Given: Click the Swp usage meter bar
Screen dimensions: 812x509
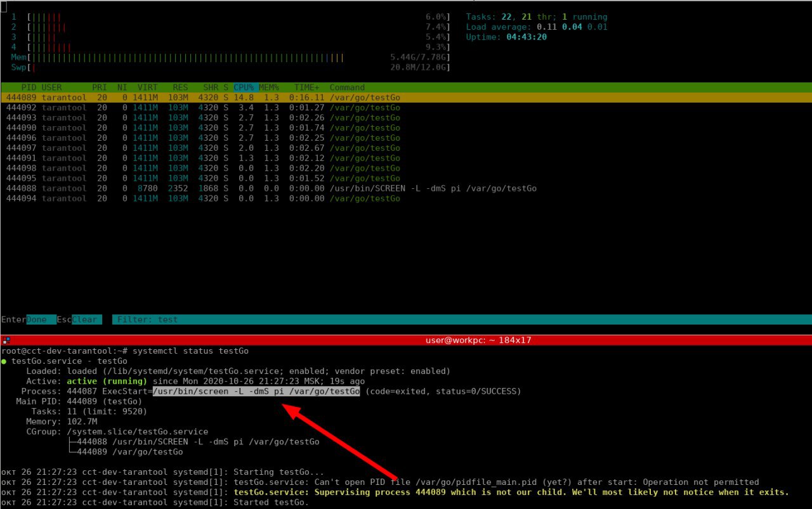Looking at the screenshot, I should pyautogui.click(x=231, y=68).
